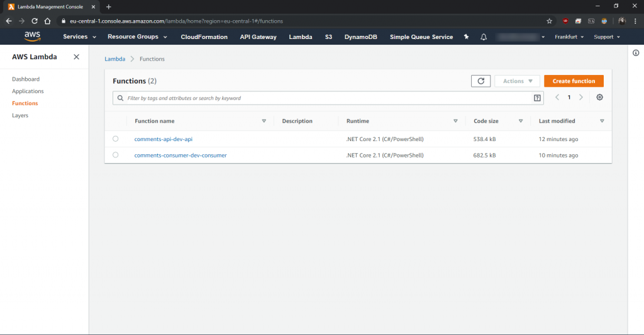Open comments-consumer-dev-consumer function
644x335 pixels.
pyautogui.click(x=180, y=156)
